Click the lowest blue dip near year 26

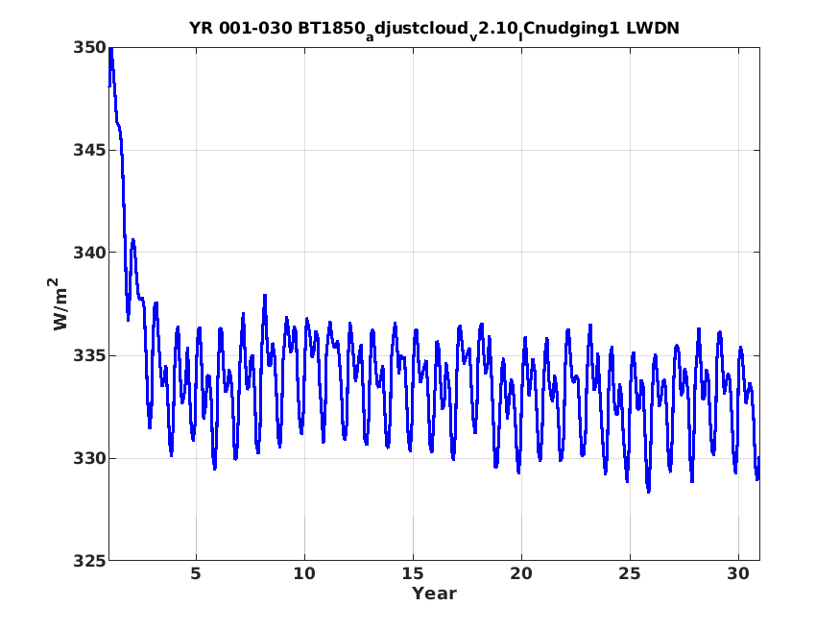648,490
